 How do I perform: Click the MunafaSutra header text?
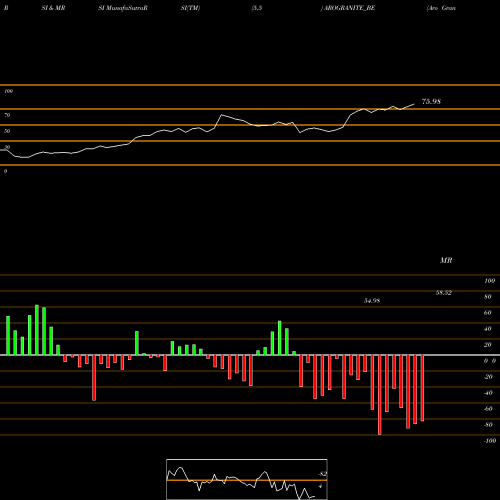(x=126, y=8)
